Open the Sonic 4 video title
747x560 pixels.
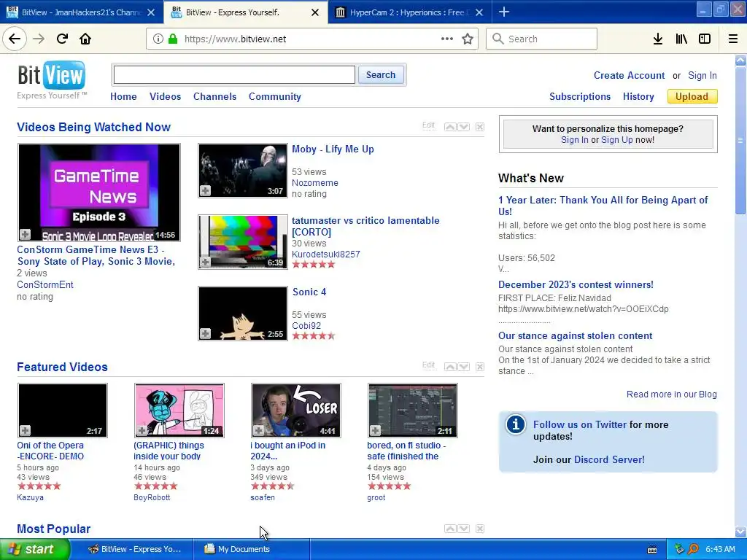[309, 292]
